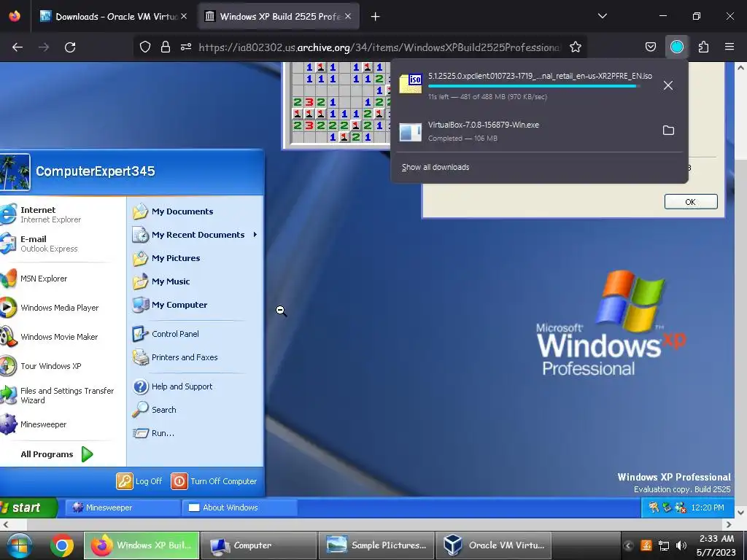
Task: Click Log Off
Action: pos(139,481)
